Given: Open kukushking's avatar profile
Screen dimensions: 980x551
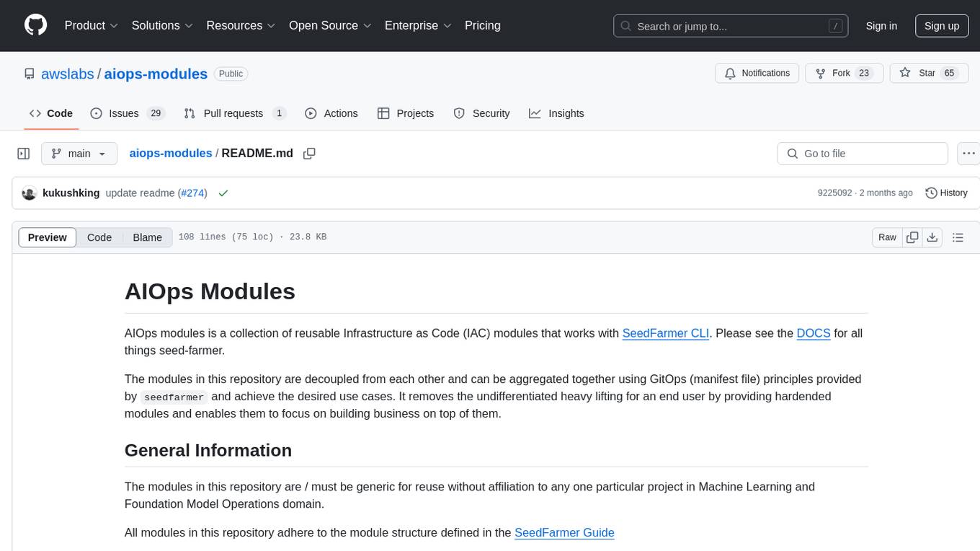Looking at the screenshot, I should 30,193.
